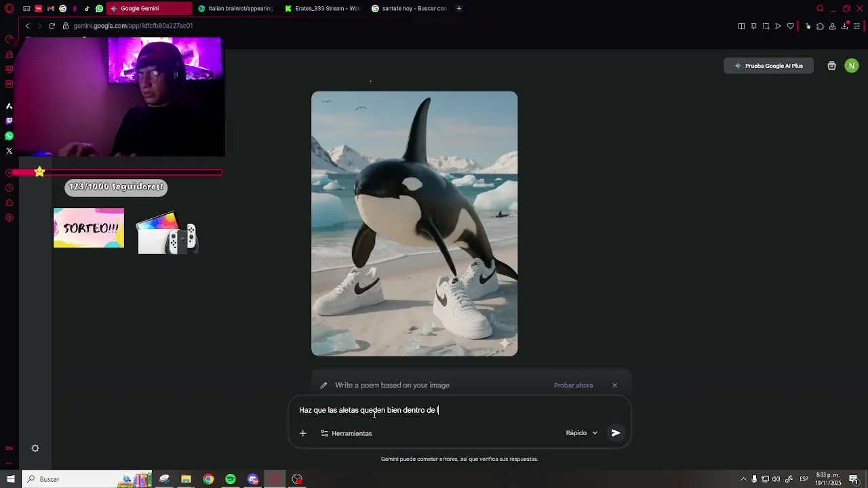The height and width of the screenshot is (488, 868).
Task: Go back with the browser back arrow
Action: tap(27, 26)
